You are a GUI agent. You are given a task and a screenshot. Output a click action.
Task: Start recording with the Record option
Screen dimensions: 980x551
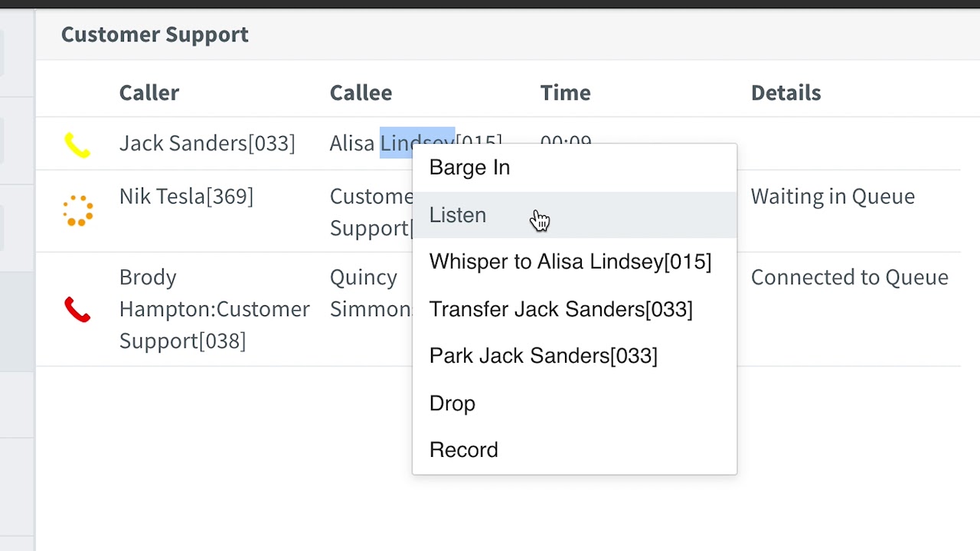pyautogui.click(x=463, y=450)
